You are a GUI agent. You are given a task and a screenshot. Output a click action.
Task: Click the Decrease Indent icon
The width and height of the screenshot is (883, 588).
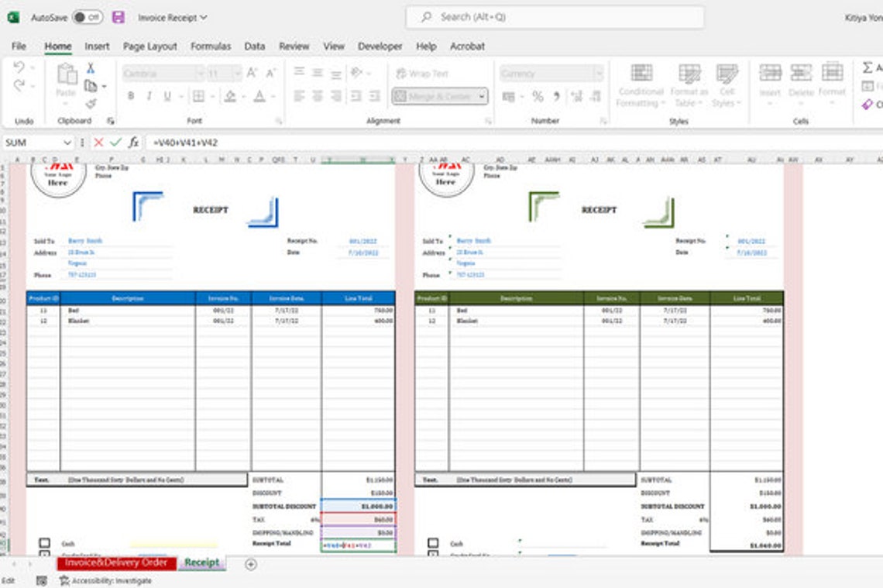[x=356, y=96]
